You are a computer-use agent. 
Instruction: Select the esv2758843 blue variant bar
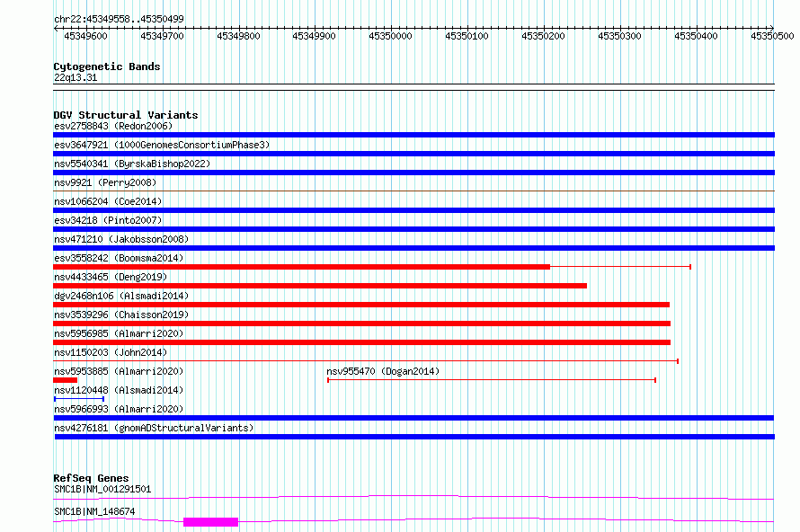[413, 135]
